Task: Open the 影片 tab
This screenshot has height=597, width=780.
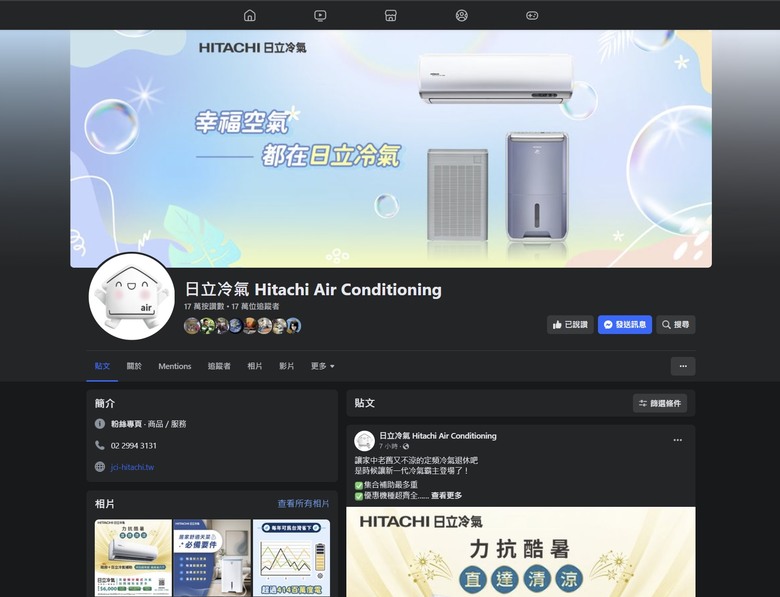Action: [287, 366]
